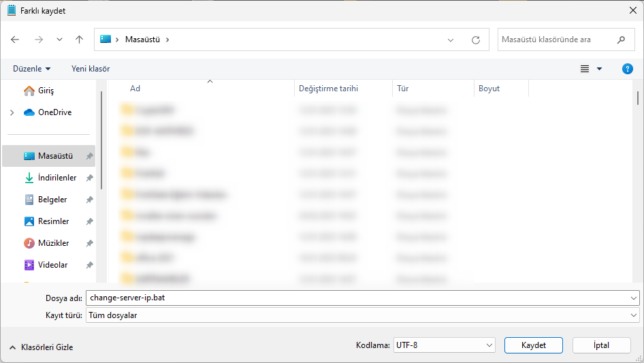
Task: Collapse folders with Klasörleri Gizle
Action: coord(41,347)
